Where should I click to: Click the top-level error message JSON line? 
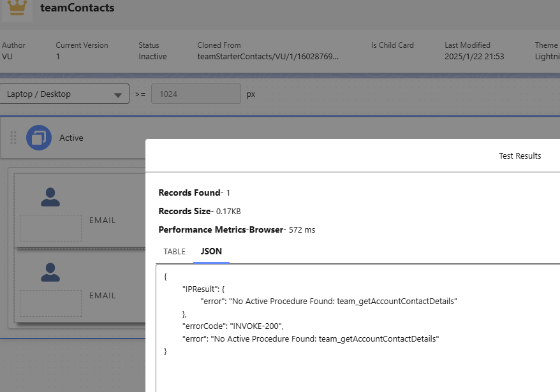tap(311, 339)
